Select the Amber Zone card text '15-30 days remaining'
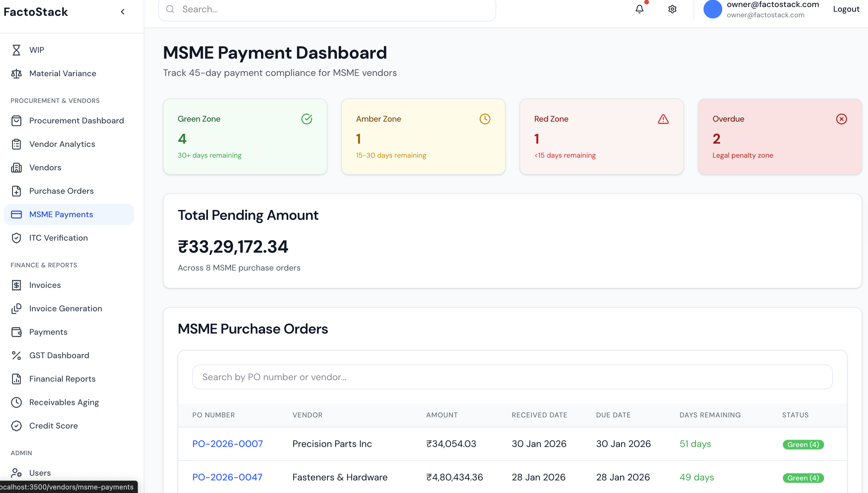Viewport: 868px width, 493px height. pyautogui.click(x=391, y=155)
